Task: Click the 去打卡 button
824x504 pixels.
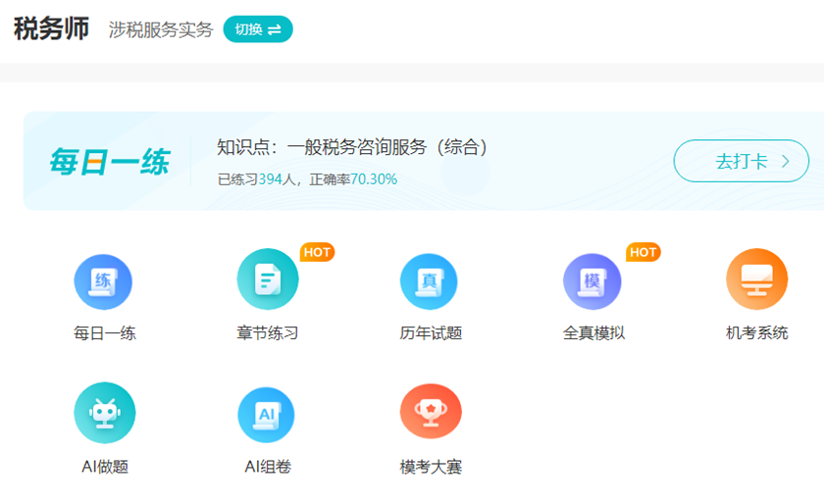Action: 741,162
